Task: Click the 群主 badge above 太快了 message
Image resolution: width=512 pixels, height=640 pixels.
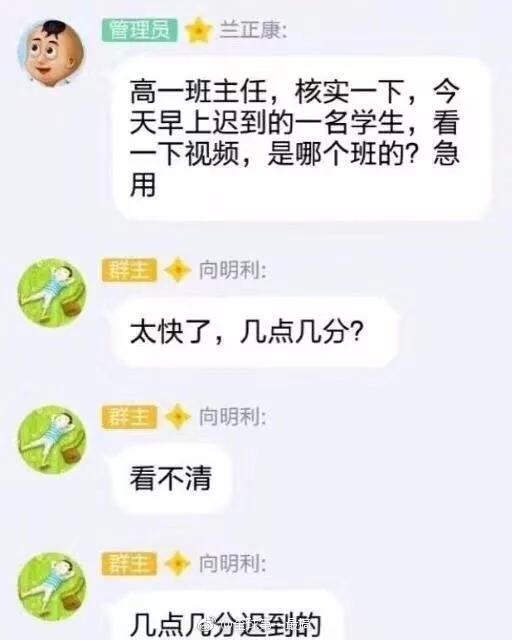Action: click(x=129, y=270)
